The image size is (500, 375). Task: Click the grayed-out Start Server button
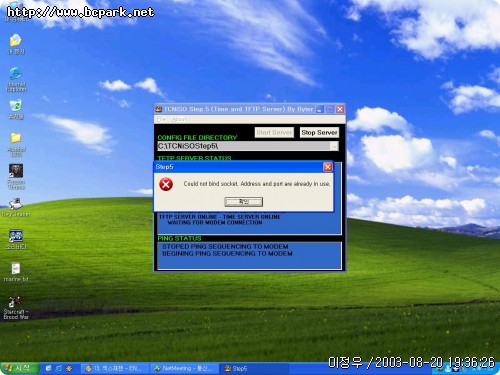(274, 133)
